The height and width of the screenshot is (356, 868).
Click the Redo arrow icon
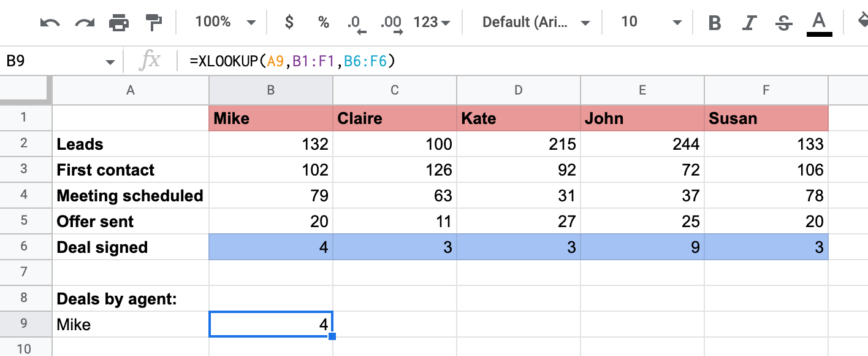coord(84,23)
